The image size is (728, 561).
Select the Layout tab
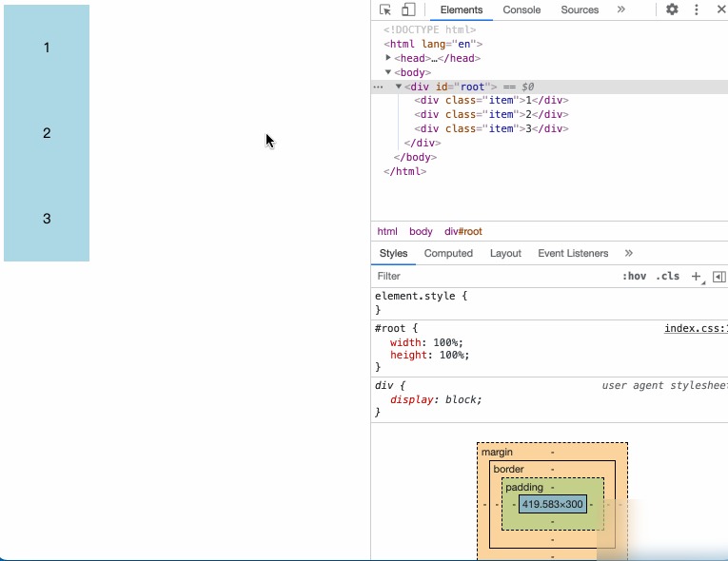[505, 253]
